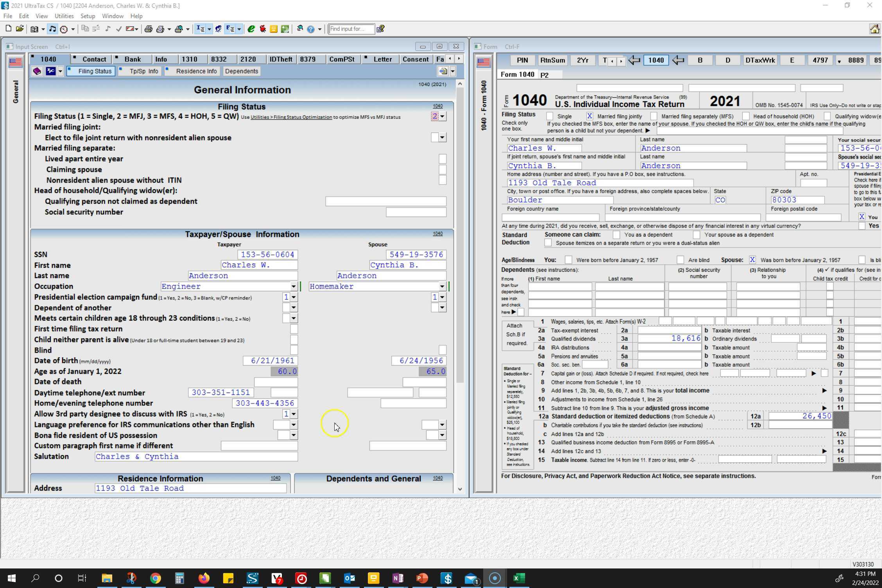Check the Lived apart entire year box
The height and width of the screenshot is (588, 882).
442,159
